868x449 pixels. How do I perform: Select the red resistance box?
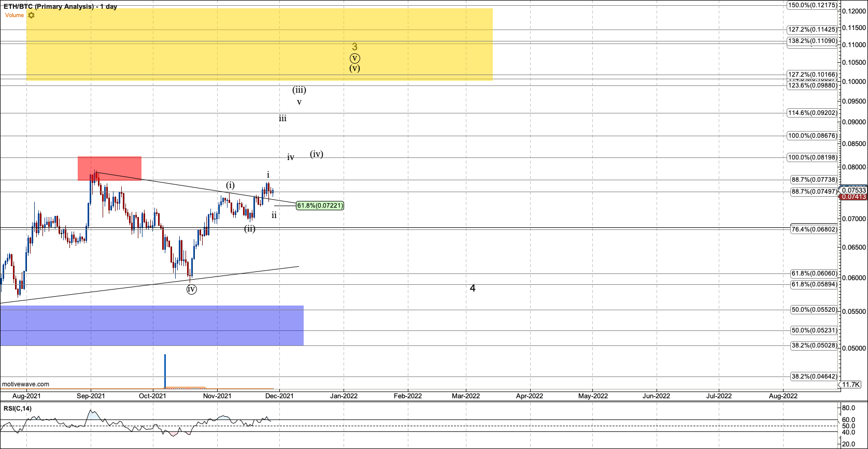pyautogui.click(x=109, y=168)
